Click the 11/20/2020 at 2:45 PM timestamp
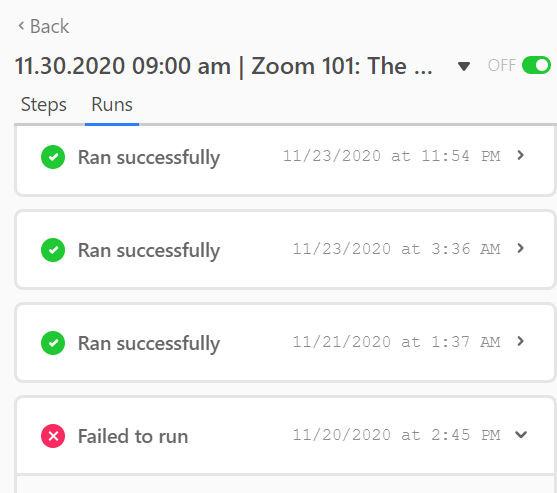 (x=396, y=435)
